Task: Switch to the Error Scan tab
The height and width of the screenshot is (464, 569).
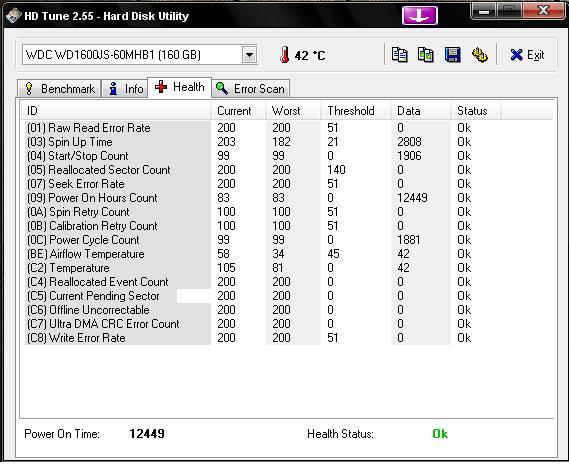Action: [250, 89]
